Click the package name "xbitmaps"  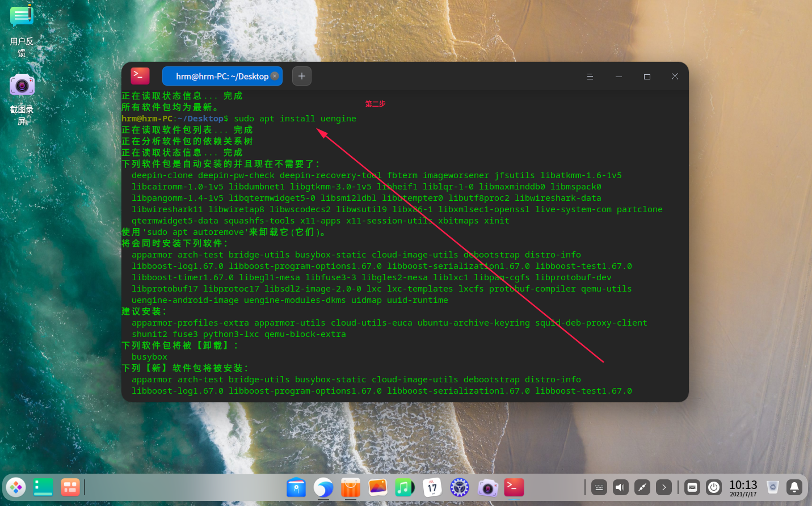click(458, 221)
